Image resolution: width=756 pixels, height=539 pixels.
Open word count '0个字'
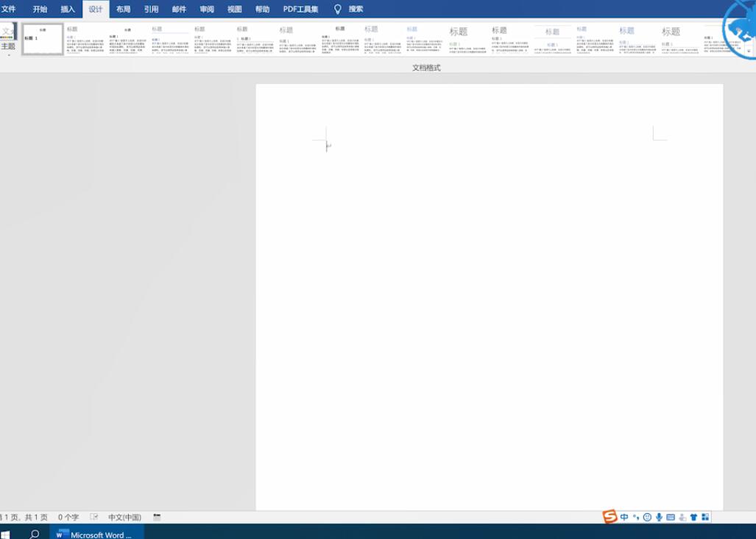[x=68, y=518]
